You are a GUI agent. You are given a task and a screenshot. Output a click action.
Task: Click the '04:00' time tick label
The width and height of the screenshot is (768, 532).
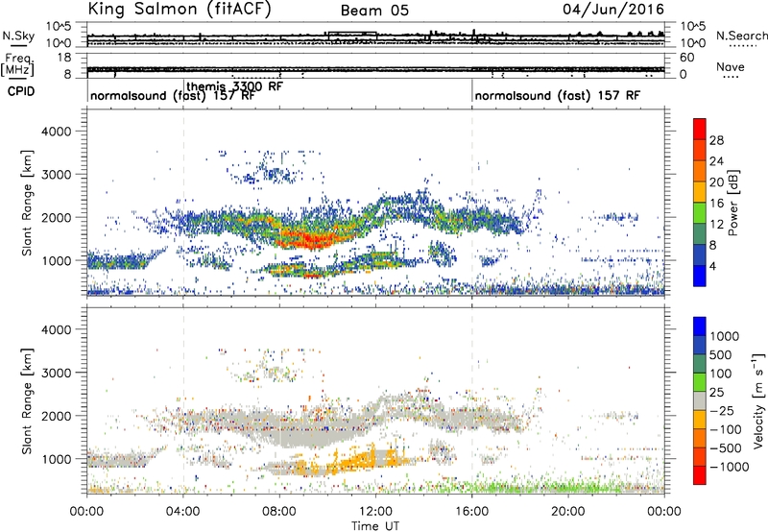[182, 512]
